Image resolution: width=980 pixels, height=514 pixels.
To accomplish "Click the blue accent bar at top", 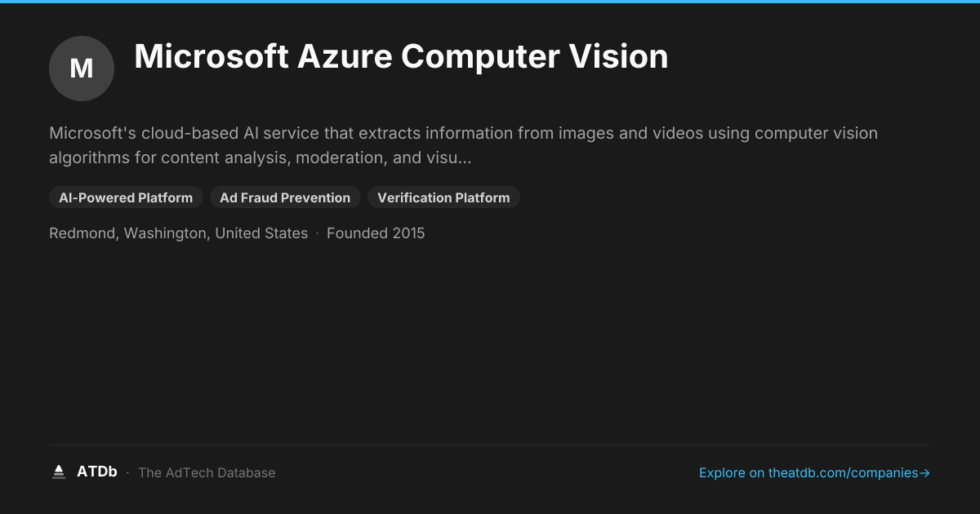I will pyautogui.click(x=490, y=2).
